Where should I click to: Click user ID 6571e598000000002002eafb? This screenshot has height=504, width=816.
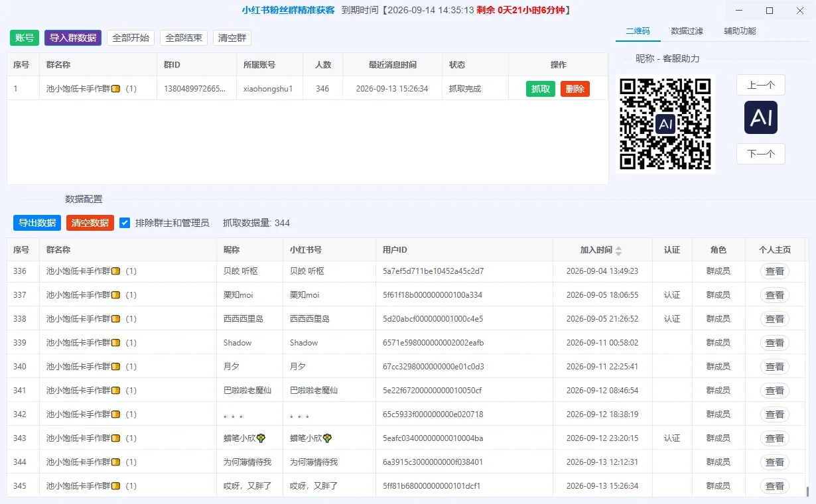pyautogui.click(x=433, y=343)
